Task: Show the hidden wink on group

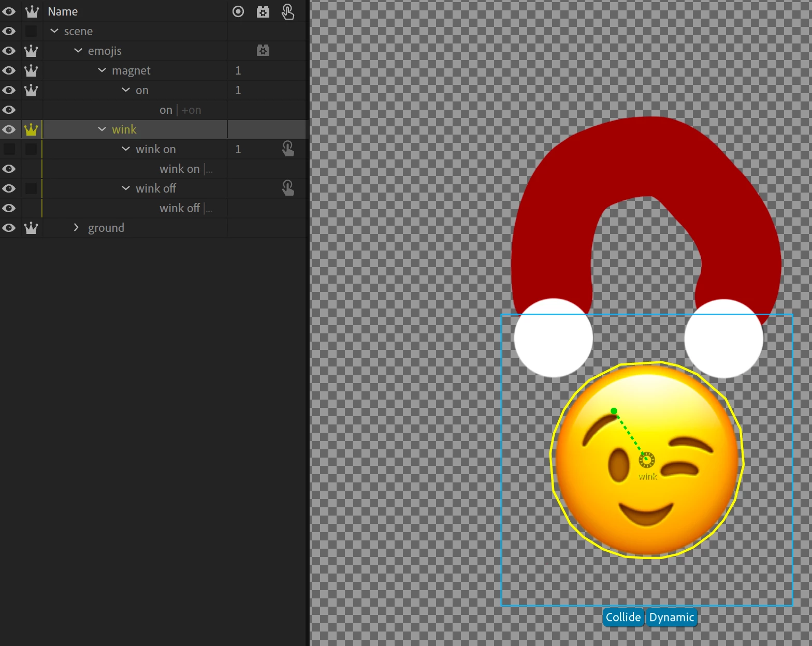Action: (x=9, y=149)
